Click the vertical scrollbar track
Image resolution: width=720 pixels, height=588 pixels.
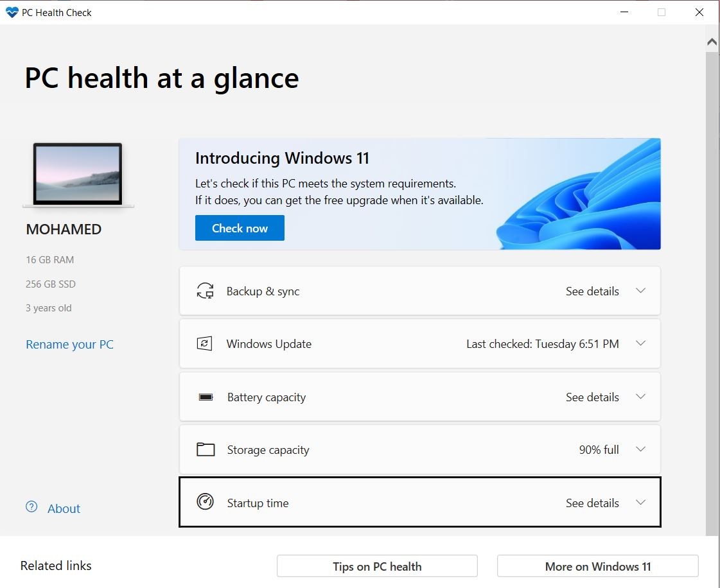tap(712, 294)
